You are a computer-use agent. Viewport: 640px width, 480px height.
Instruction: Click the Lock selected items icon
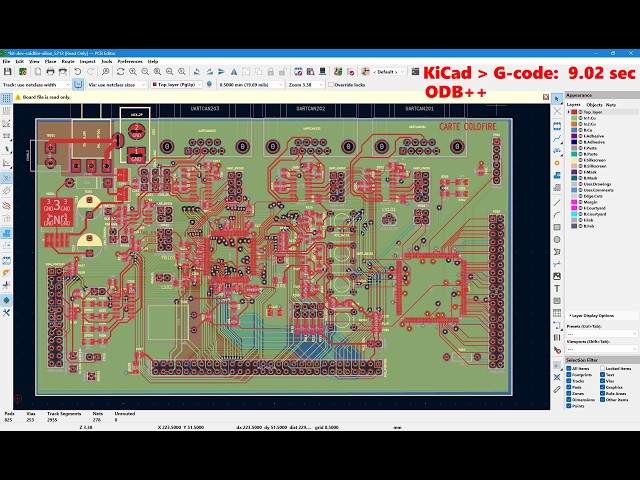pos(271,72)
